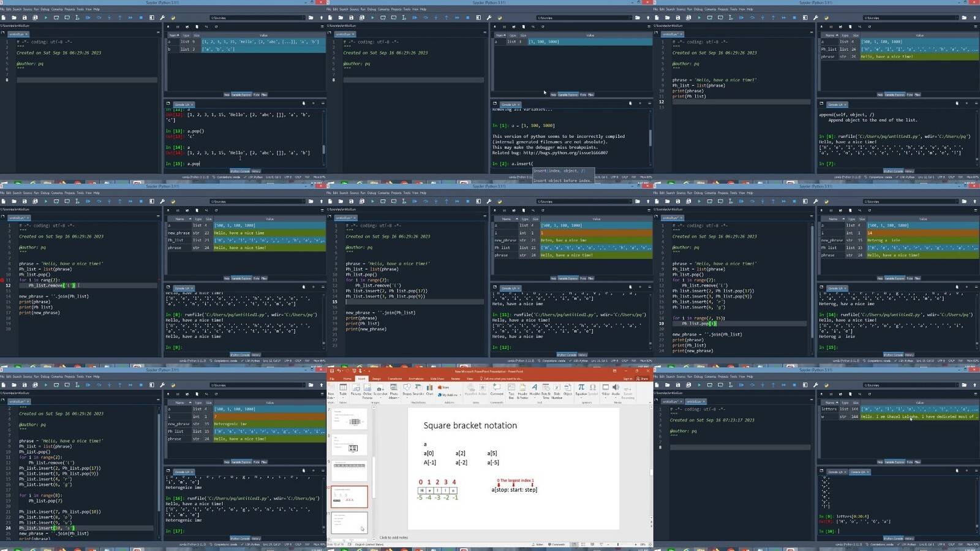This screenshot has height=551, width=980.
Task: Open the My Add-ins dropdown in PowerPoint
Action: pyautogui.click(x=449, y=395)
